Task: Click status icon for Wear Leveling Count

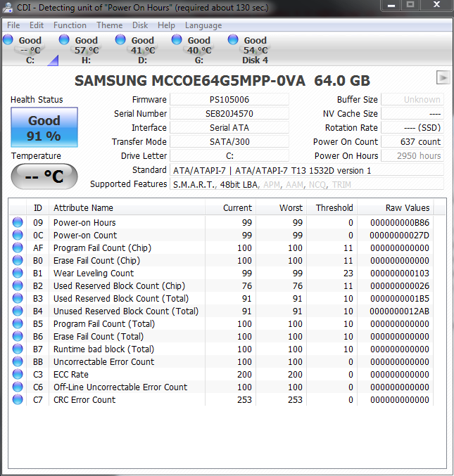Action: 18,273
